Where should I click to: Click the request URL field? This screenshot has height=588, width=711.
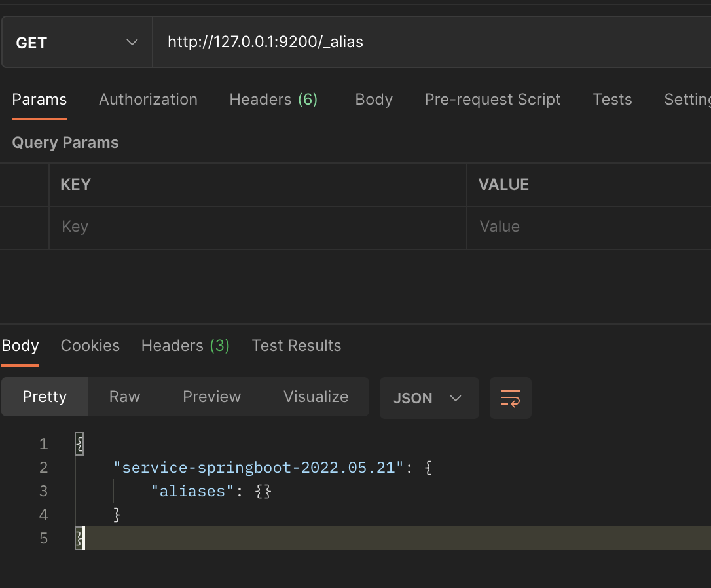[426, 43]
